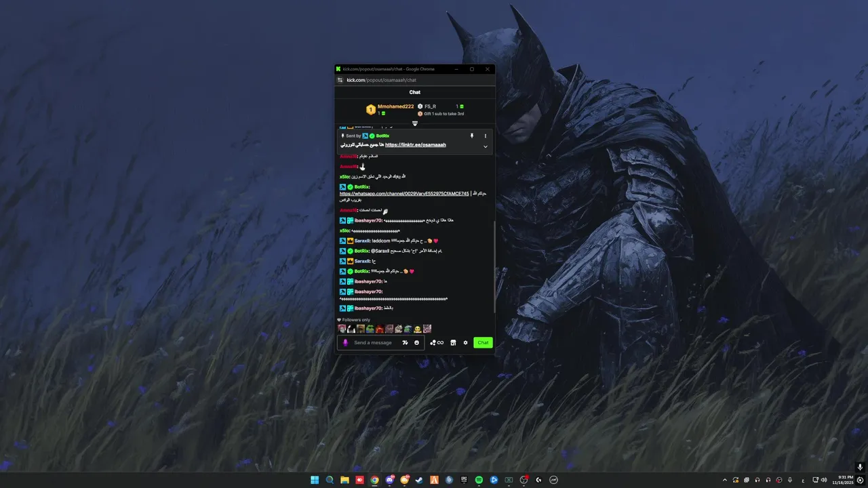Click the xSlo username in chat
868x488 pixels.
point(344,176)
